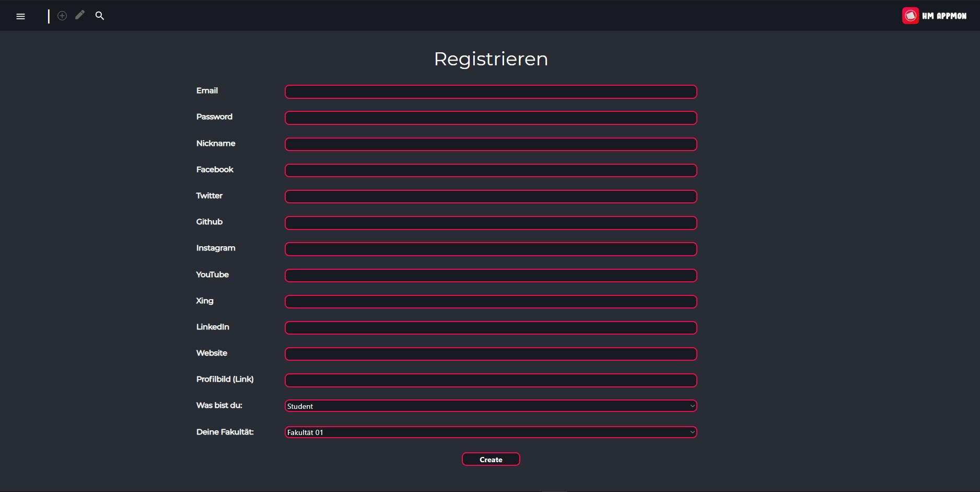
Task: Click the 'Was bist du:' label
Action: pos(219,405)
